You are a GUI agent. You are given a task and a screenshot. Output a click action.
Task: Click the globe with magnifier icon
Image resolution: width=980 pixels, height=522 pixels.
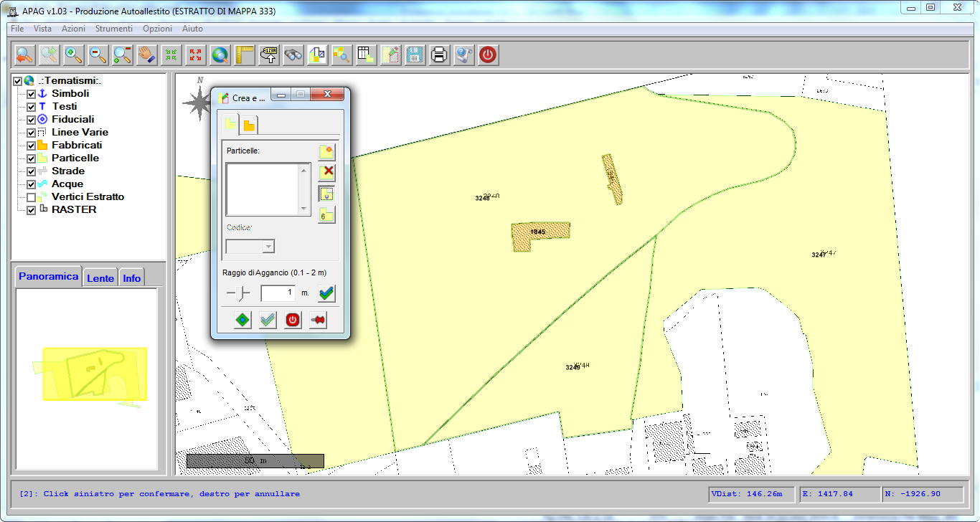[220, 54]
